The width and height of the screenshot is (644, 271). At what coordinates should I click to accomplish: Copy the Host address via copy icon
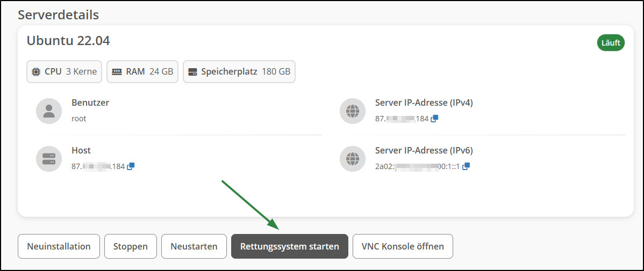coord(131,166)
